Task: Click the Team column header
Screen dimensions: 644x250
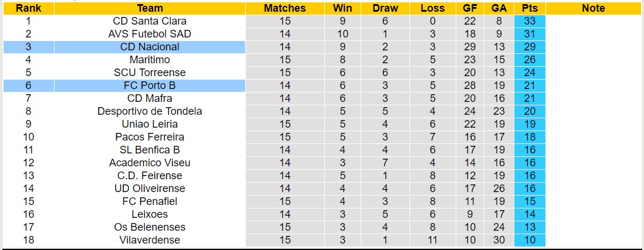Action: pyautogui.click(x=150, y=8)
